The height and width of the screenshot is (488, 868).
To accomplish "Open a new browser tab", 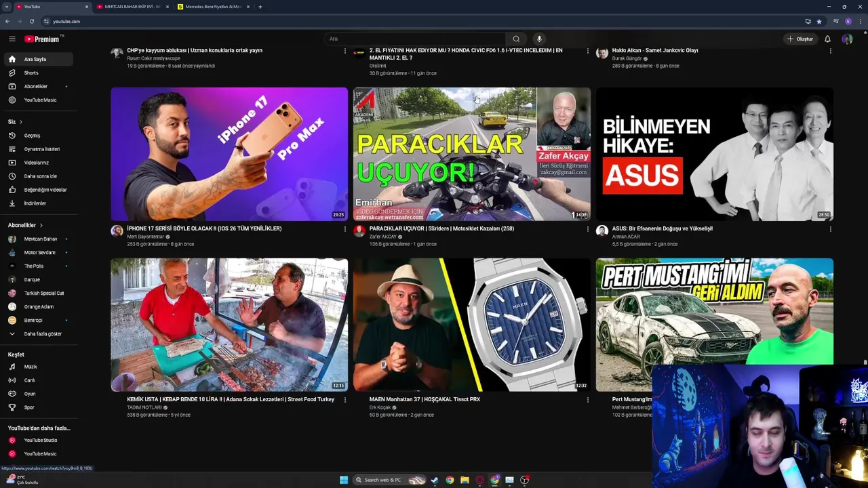I will [260, 7].
